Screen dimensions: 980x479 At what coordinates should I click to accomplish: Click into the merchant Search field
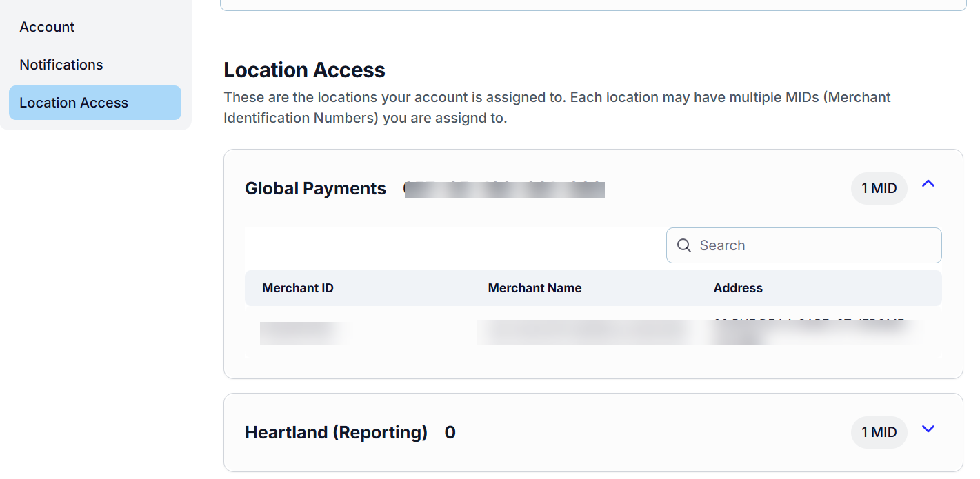(803, 245)
